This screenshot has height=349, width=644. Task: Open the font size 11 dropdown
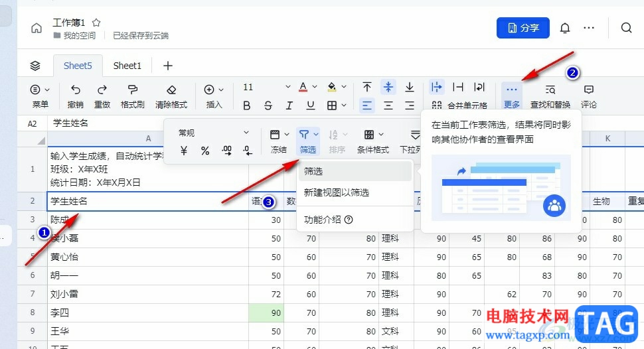click(x=267, y=87)
